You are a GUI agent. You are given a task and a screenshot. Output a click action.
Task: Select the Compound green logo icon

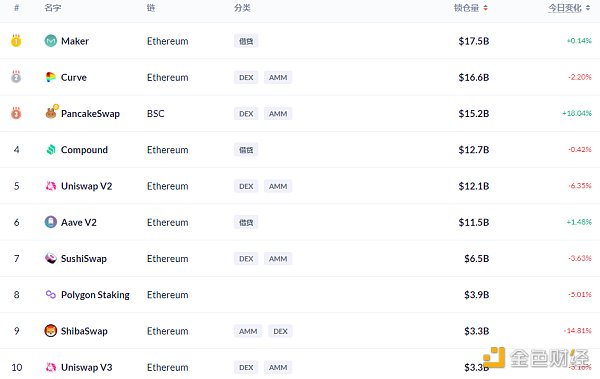coord(51,150)
